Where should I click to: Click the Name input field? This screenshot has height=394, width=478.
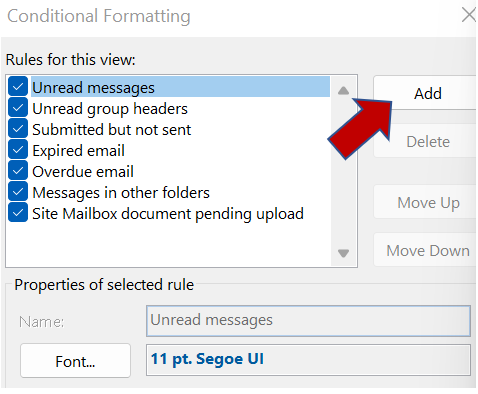(308, 321)
